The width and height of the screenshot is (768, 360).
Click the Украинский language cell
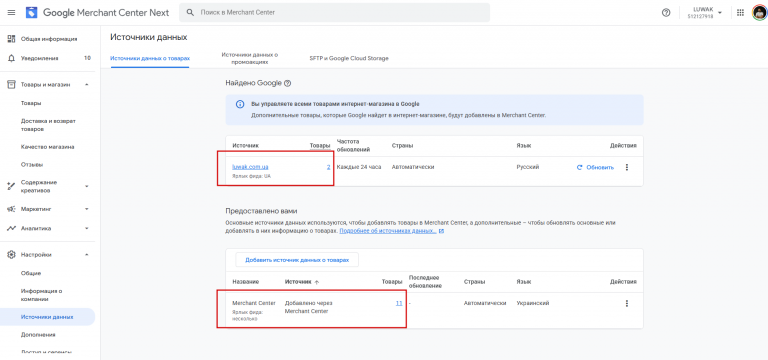[x=532, y=303]
